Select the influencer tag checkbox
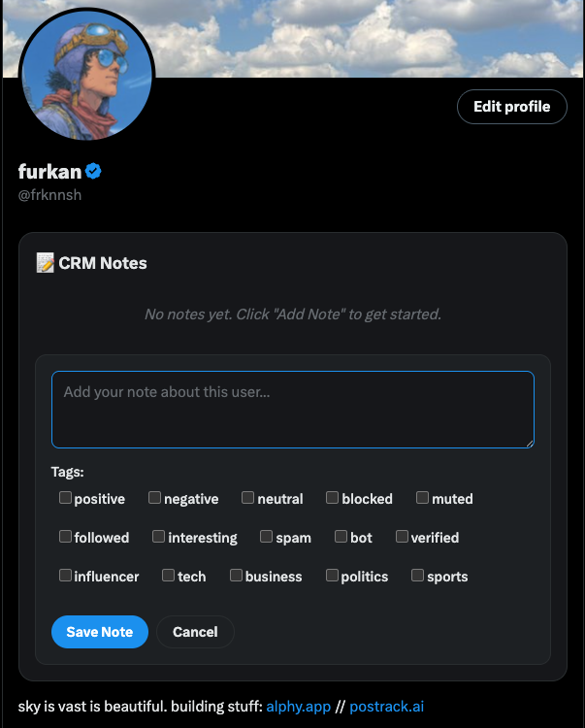 65,576
